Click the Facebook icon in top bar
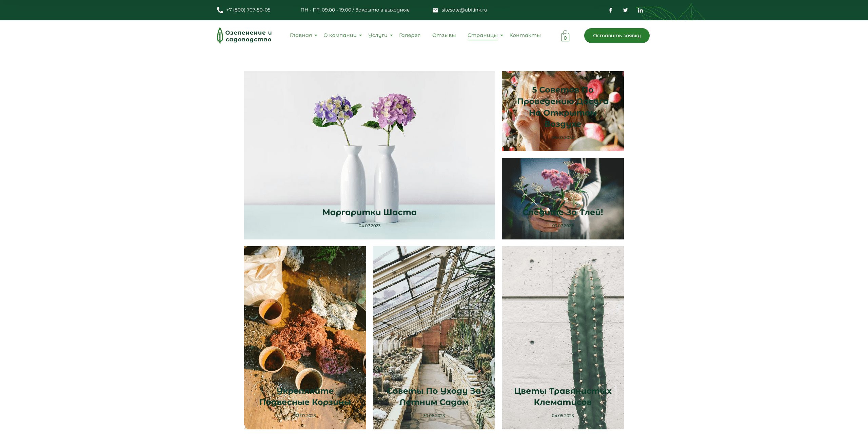The height and width of the screenshot is (447, 868). [x=610, y=10]
